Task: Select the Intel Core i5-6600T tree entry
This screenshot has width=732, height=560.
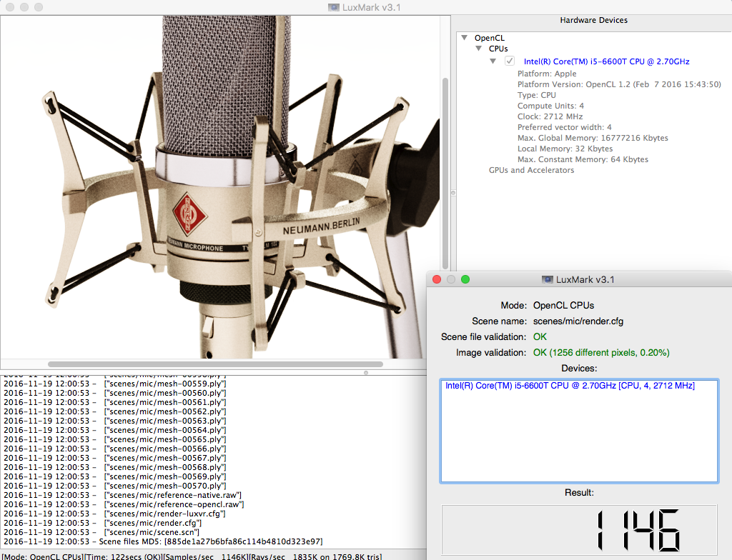Action: pos(606,61)
